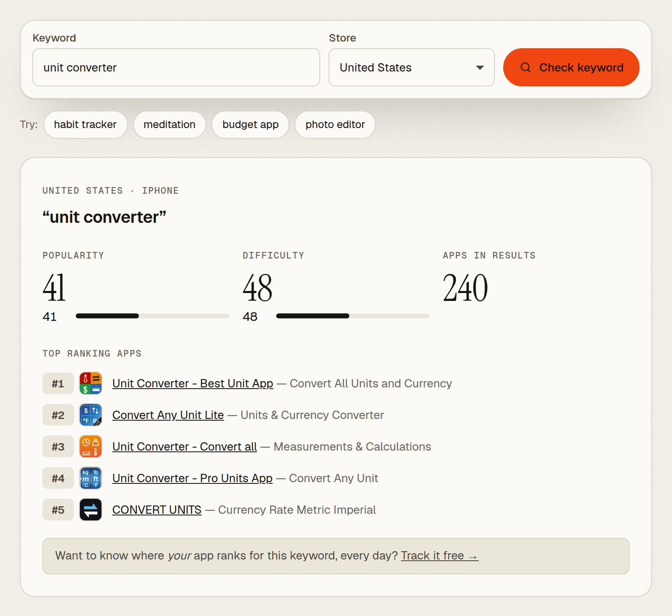Viewport: 672px width, 616px height.
Task: Select the budget app suggestion
Action: (250, 125)
